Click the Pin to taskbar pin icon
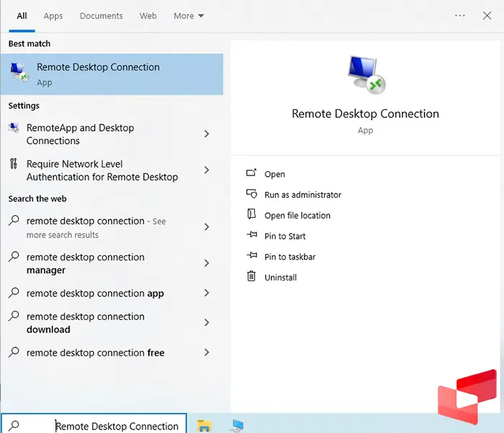This screenshot has height=433, width=504. pyautogui.click(x=251, y=256)
